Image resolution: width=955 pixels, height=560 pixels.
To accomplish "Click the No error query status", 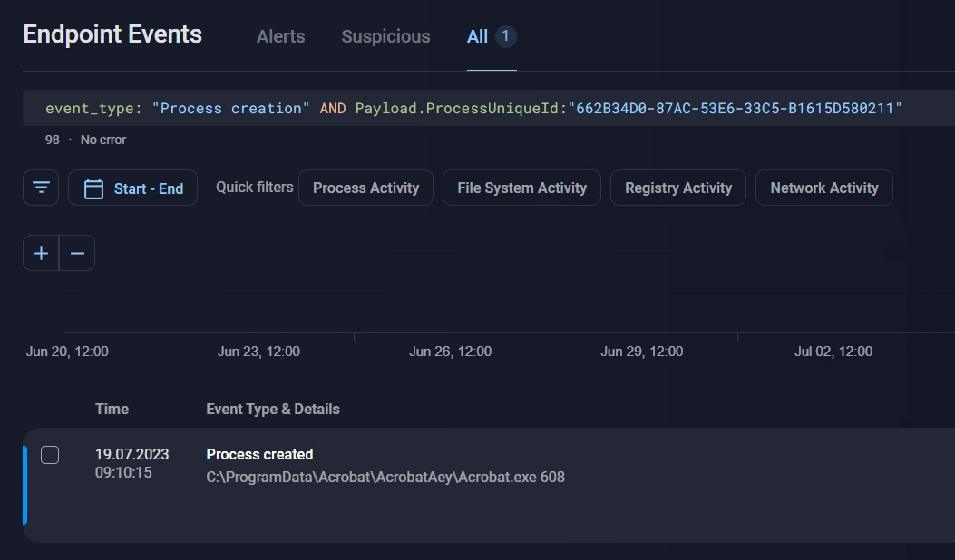I will [103, 140].
